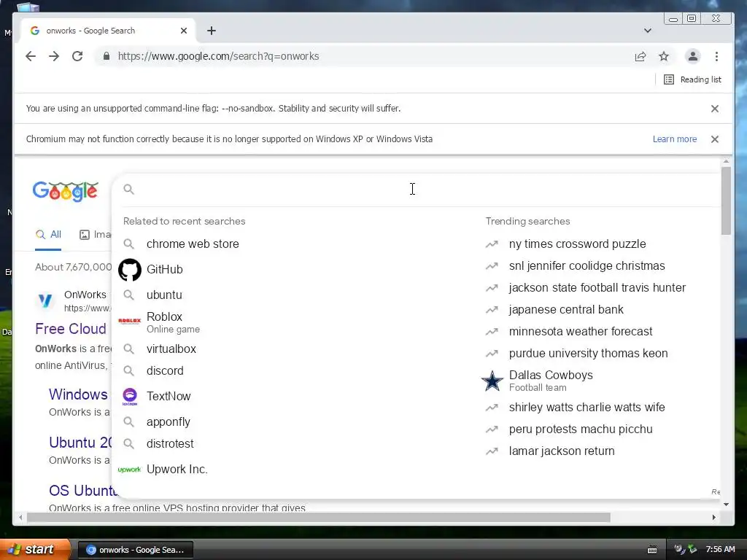Dismiss the no-sandbox warning bar
This screenshot has width=747, height=560.
715,109
